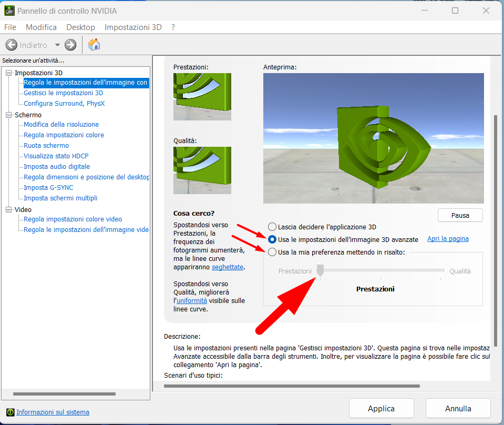Open the Desktop menu
This screenshot has height=425, width=504.
(x=80, y=27)
